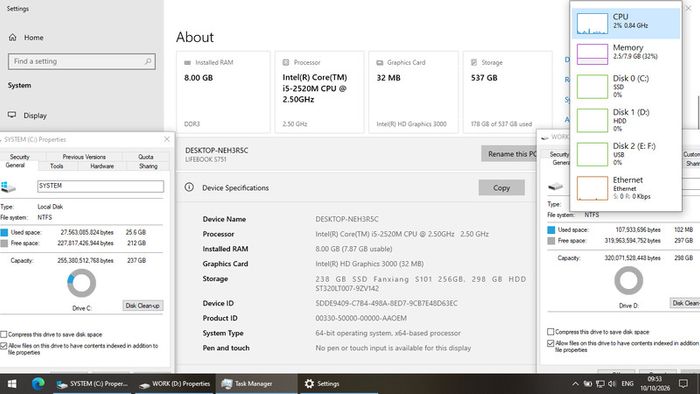The image size is (700, 394).
Task: Click the Storage card icon
Action: coord(474,62)
